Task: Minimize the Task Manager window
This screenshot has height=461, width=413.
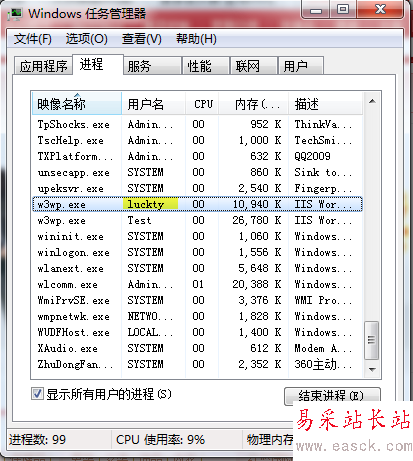Action: pyautogui.click(x=316, y=9)
